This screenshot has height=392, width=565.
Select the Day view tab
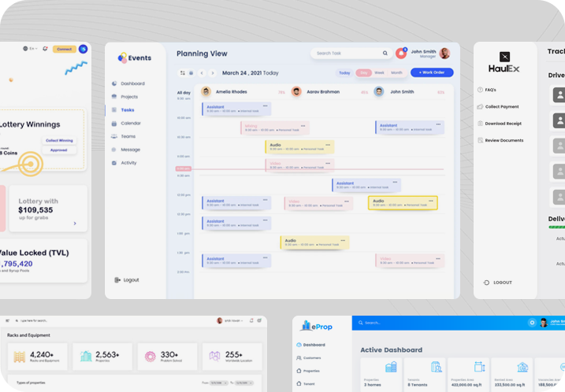pyautogui.click(x=364, y=72)
